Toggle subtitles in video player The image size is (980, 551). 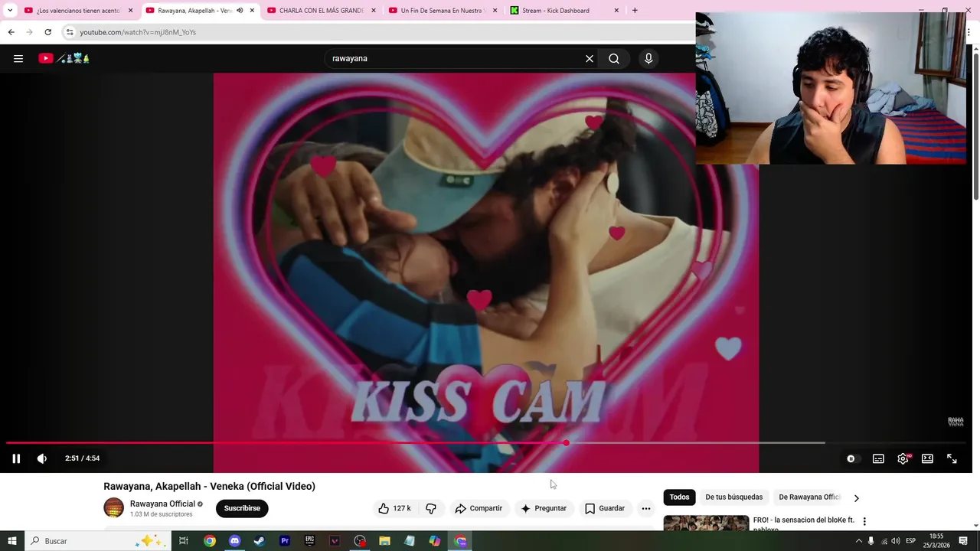(878, 458)
